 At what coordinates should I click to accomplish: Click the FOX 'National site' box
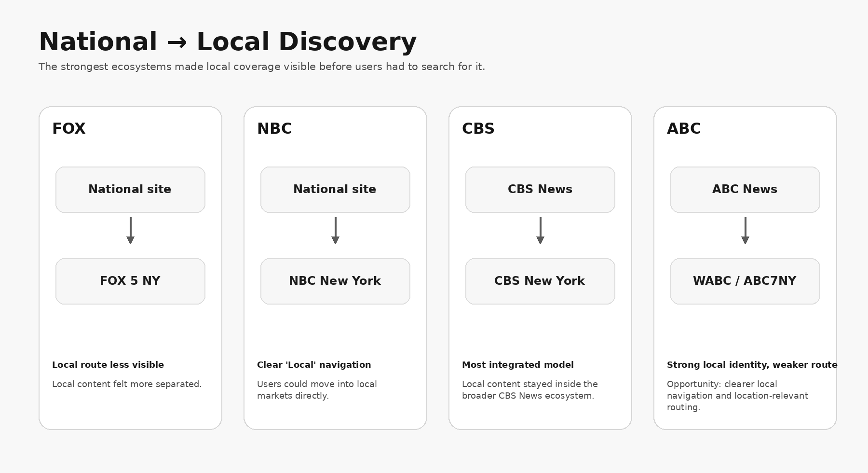click(x=130, y=190)
